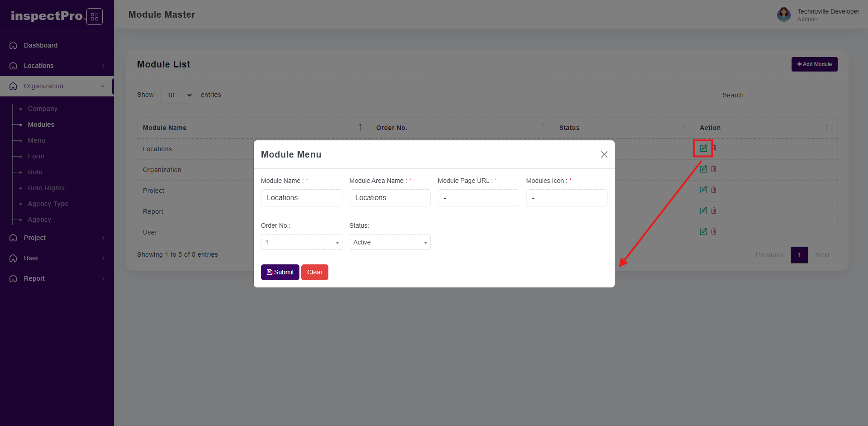Close the Module Menu dialog

pos(604,155)
